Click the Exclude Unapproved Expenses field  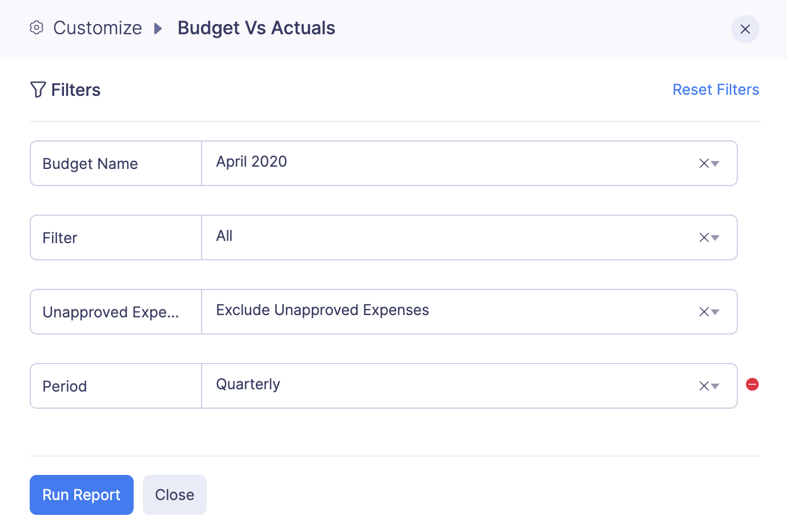[445, 311]
